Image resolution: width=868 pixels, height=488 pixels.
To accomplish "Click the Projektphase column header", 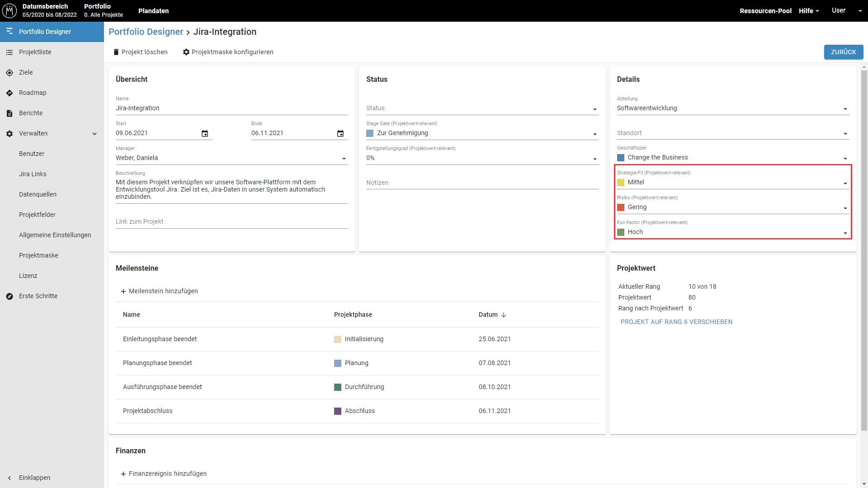I will (x=353, y=314).
